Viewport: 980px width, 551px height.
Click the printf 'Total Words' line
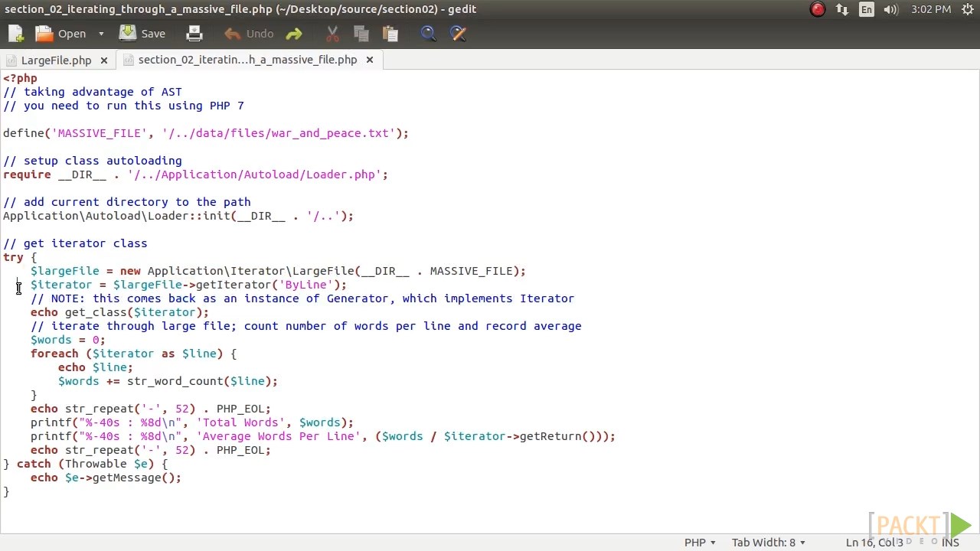192,422
